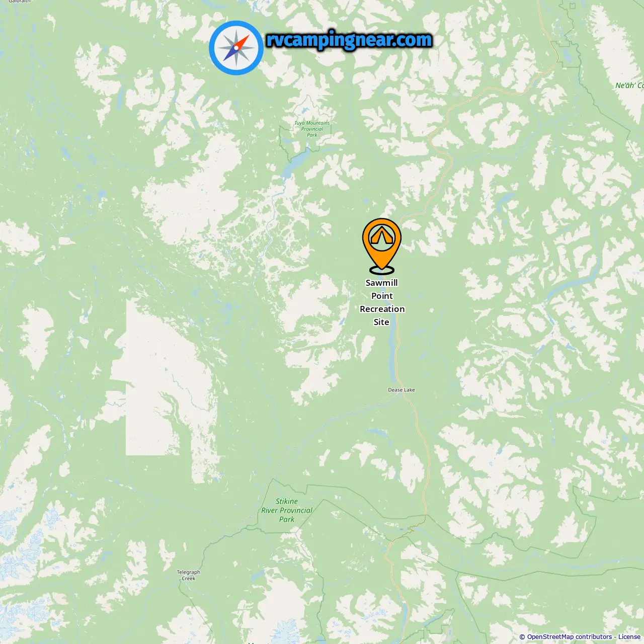Click the Tuya Mountains Provincial Park label
The image size is (644, 644).
click(x=312, y=129)
